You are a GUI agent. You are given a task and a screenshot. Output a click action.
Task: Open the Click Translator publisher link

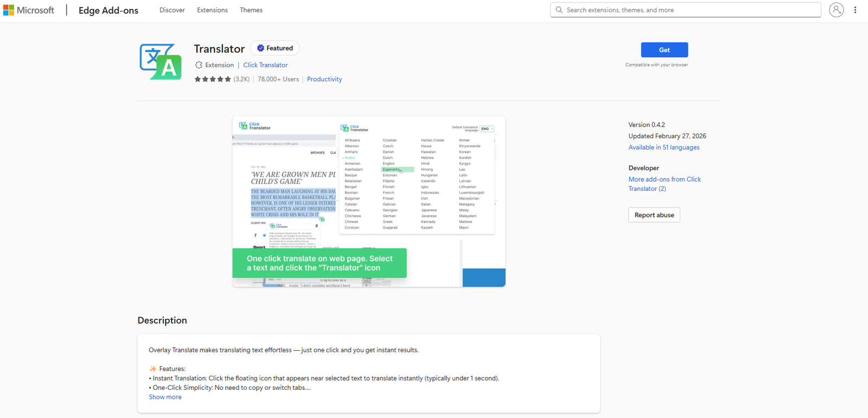tap(265, 65)
